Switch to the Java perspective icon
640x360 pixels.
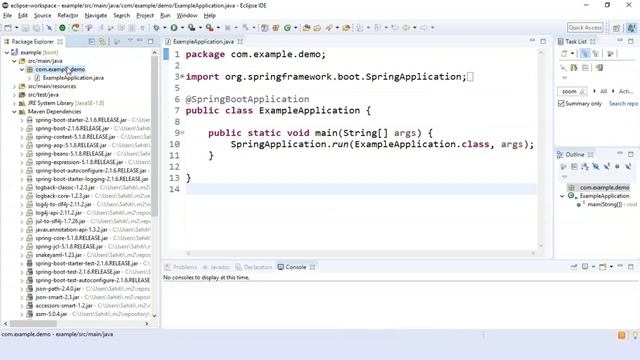point(631,28)
